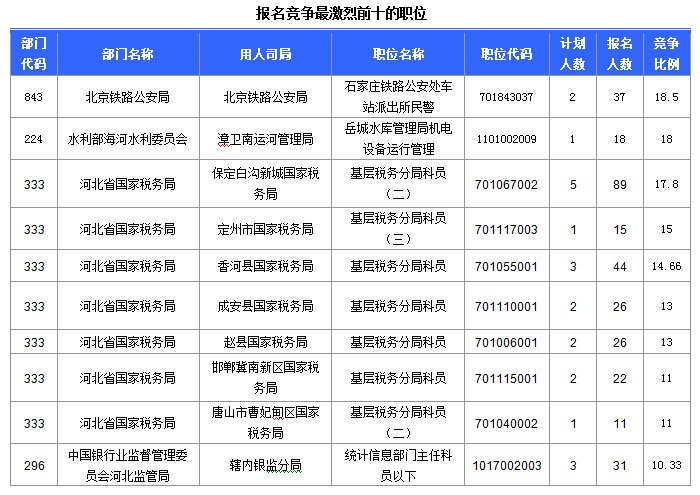The image size is (700, 495).
Task: Click 岳城水库管理局机电设备运行管理 position
Action: (x=398, y=138)
